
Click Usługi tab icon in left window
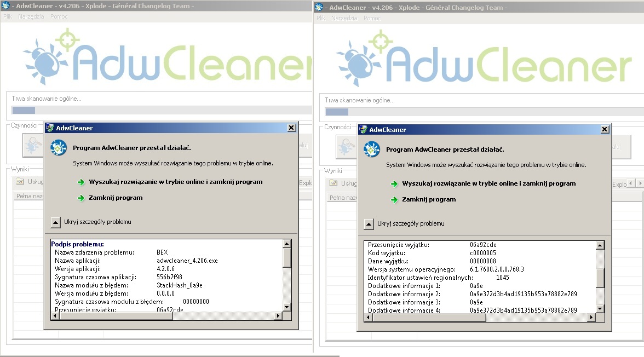point(20,181)
